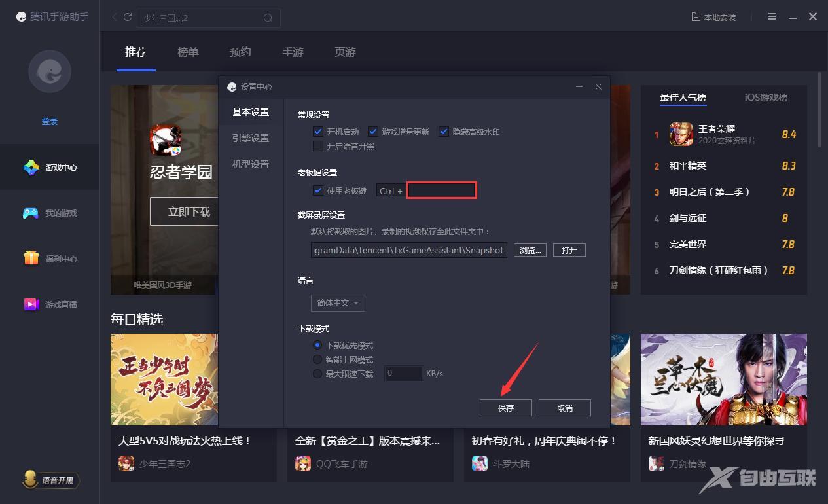Click the snapshot folder path field
The height and width of the screenshot is (504, 828).
click(x=409, y=251)
